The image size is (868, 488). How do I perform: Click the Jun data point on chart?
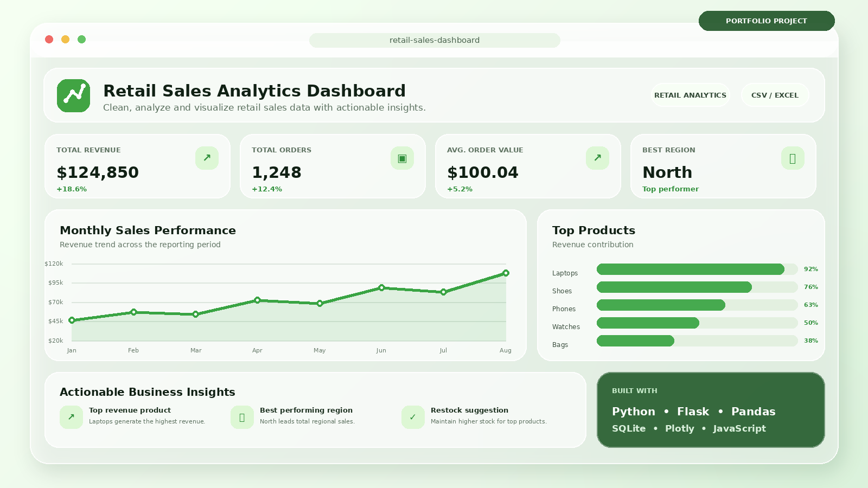click(x=381, y=288)
